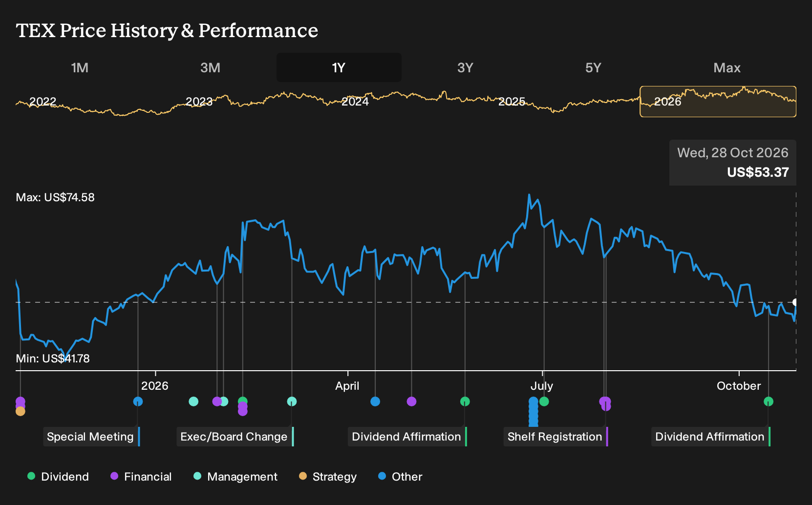Open the Special Meeting event label
Image resolution: width=812 pixels, height=505 pixels.
coord(90,437)
